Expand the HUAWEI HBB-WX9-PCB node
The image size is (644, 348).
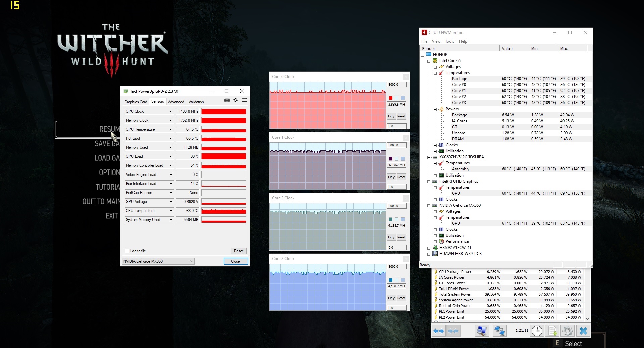point(429,254)
